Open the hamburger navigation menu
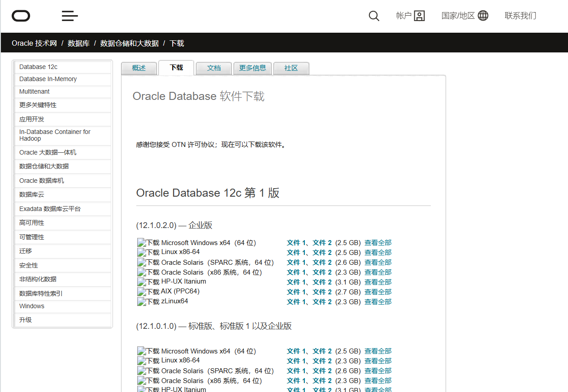Screen dimensions: 568x392 pos(70,16)
